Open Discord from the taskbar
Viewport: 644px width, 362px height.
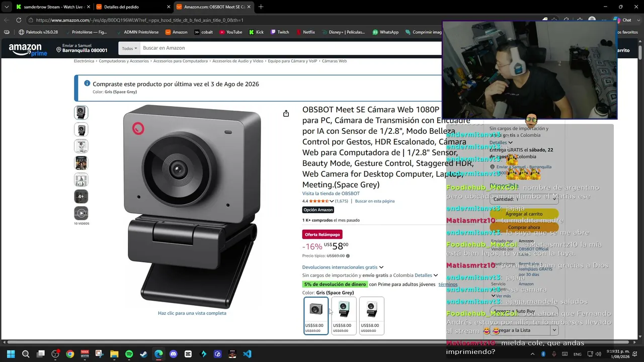(x=174, y=354)
